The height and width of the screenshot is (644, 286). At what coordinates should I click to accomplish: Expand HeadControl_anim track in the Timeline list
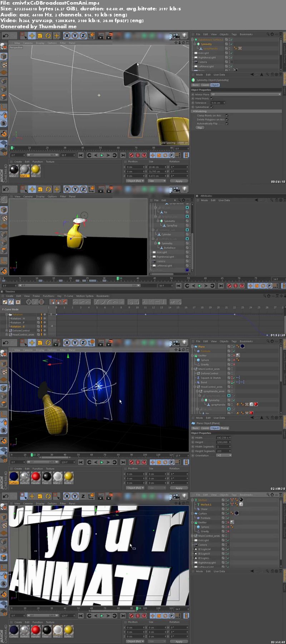point(6,334)
